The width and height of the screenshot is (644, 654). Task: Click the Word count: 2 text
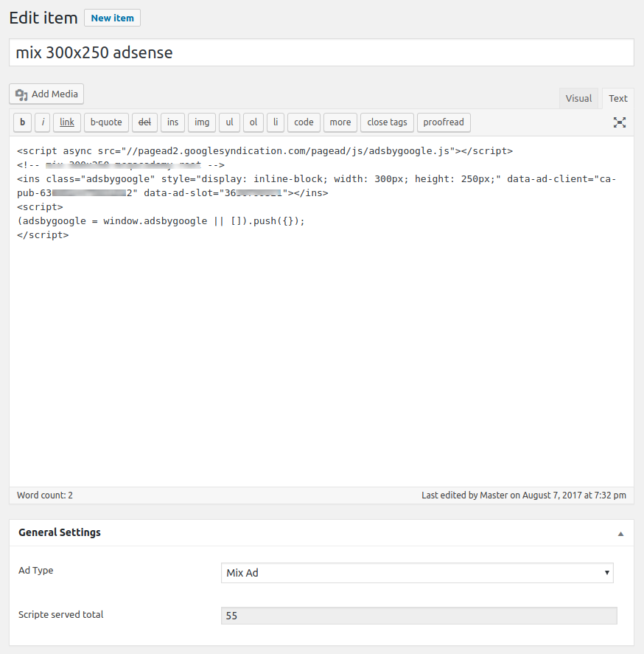coord(45,495)
